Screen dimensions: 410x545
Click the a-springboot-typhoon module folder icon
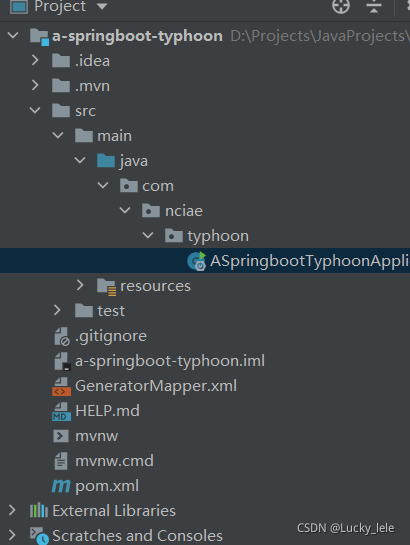(39, 37)
